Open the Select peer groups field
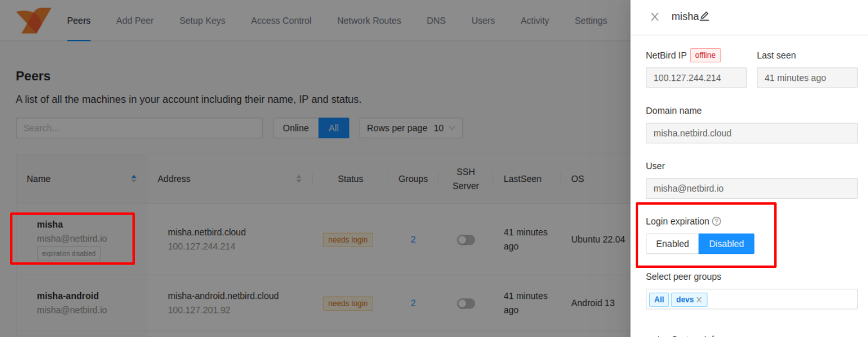 click(780, 299)
